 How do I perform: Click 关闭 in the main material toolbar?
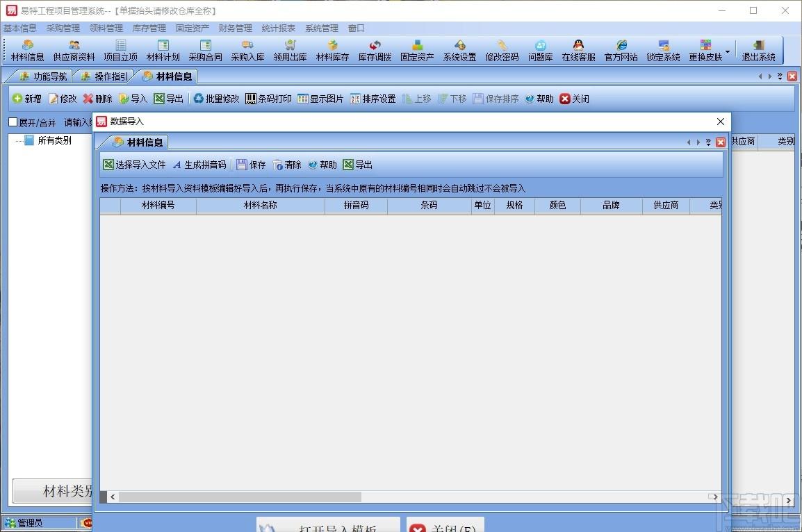tap(574, 99)
